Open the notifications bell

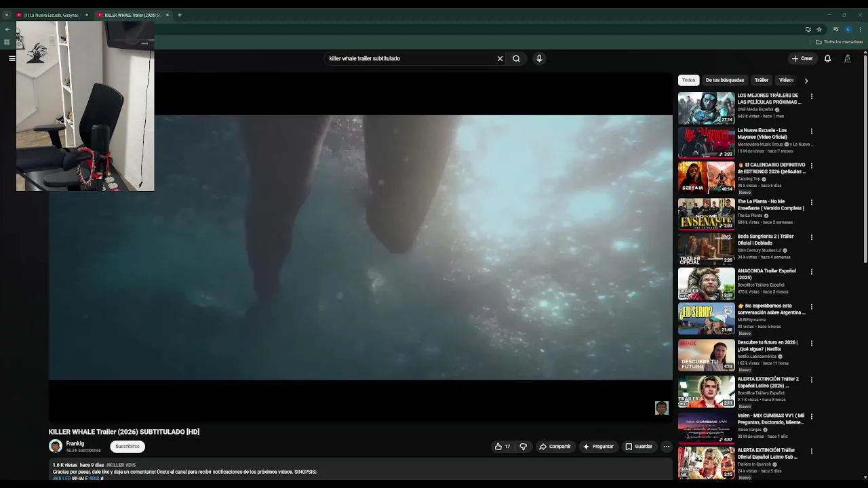click(827, 58)
